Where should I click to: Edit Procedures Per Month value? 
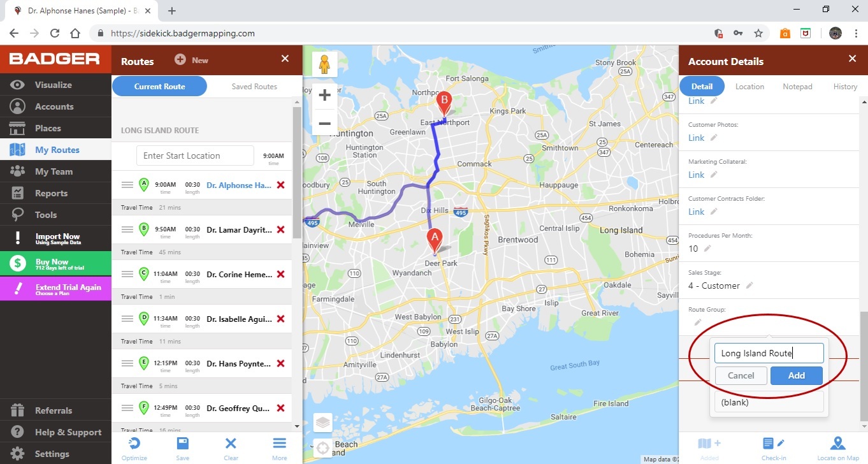[x=707, y=249]
